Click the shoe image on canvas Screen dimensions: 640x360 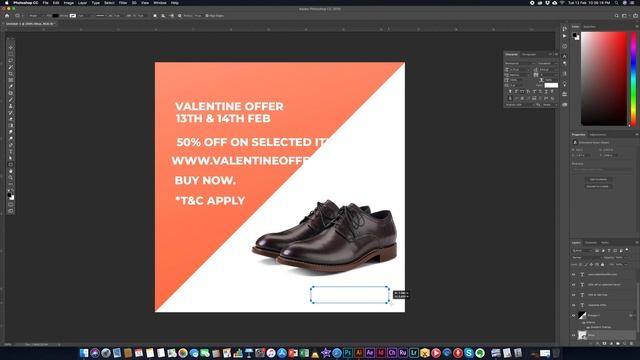(325, 237)
